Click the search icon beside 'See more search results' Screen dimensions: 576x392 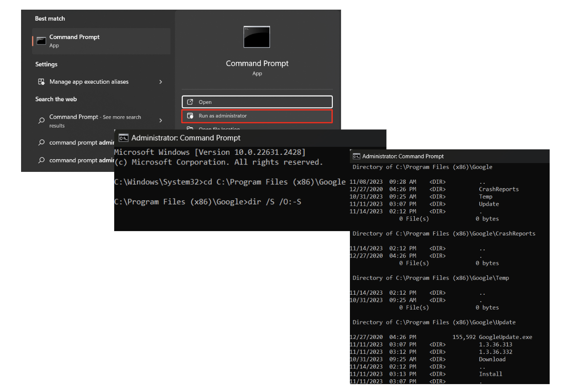point(41,121)
